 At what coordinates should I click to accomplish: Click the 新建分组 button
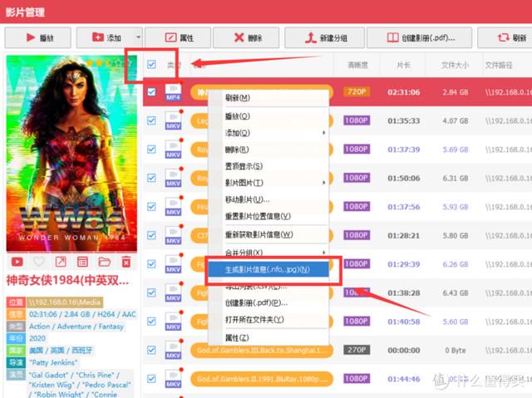[325, 37]
